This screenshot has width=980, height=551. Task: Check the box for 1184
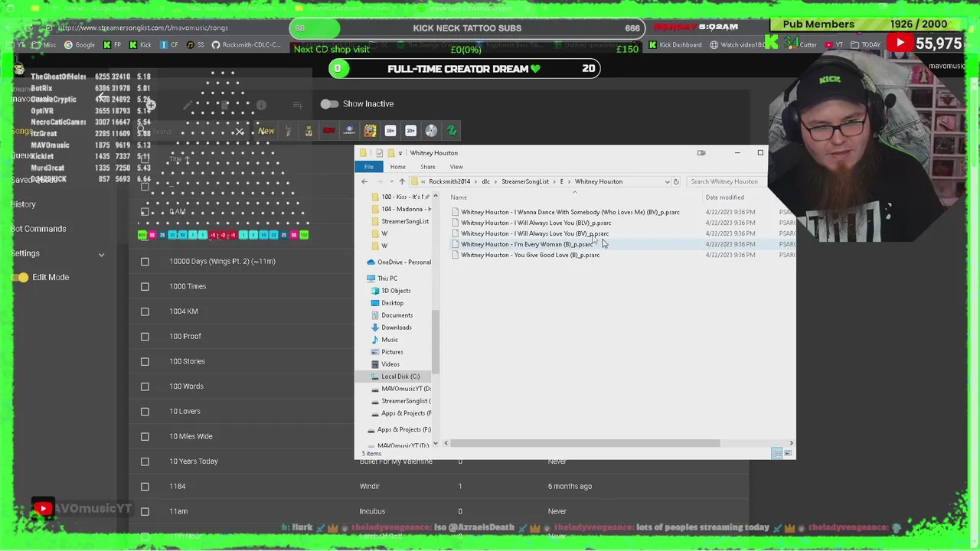point(145,487)
